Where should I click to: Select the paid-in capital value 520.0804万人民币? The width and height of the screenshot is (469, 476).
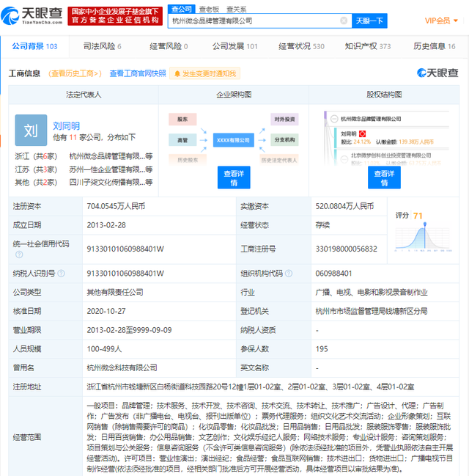pos(344,206)
